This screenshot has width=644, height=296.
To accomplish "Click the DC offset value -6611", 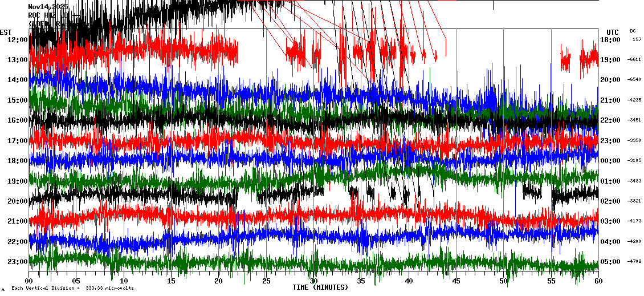I will 634,60.
